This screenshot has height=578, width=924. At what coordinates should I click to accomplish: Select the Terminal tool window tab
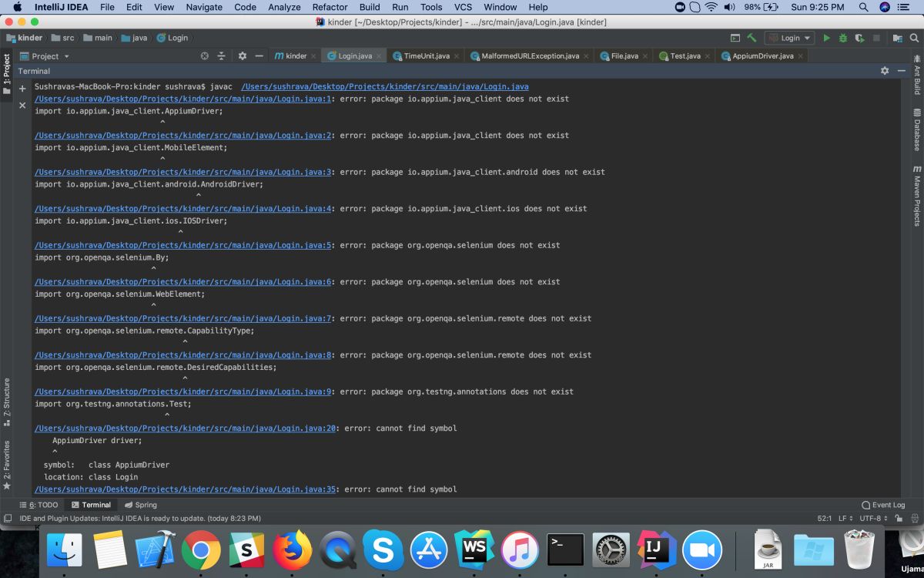pyautogui.click(x=91, y=505)
